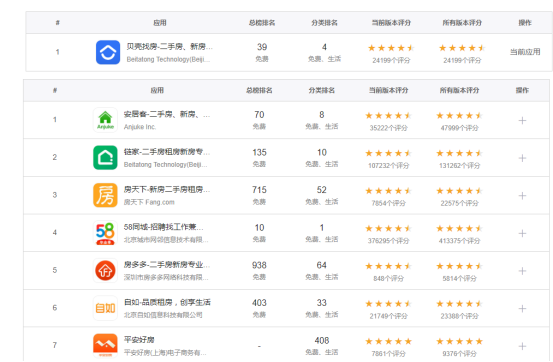553x362 pixels.
Task: Open the 平安好房 app title
Action: tap(139, 340)
